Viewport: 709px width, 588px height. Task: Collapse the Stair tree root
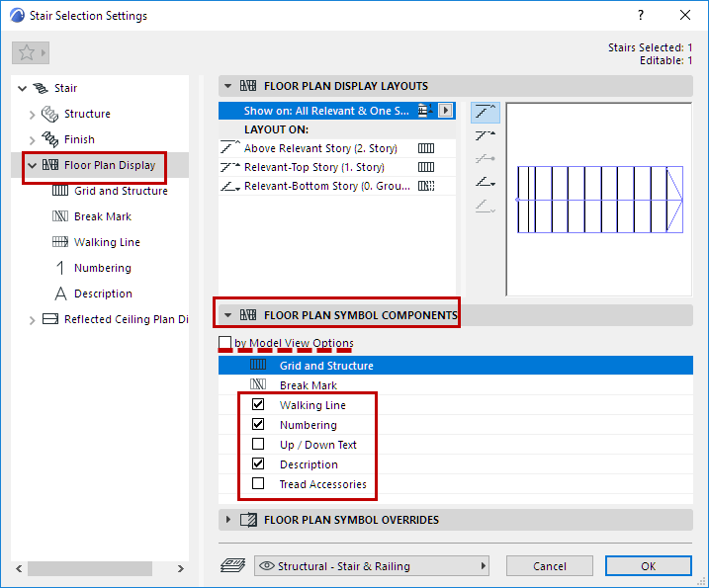[x=22, y=89]
